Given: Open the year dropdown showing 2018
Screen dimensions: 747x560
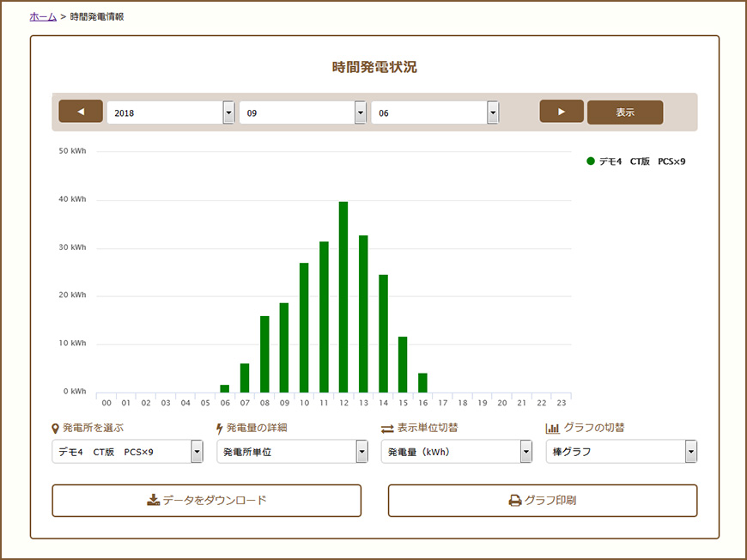Looking at the screenshot, I should [170, 113].
